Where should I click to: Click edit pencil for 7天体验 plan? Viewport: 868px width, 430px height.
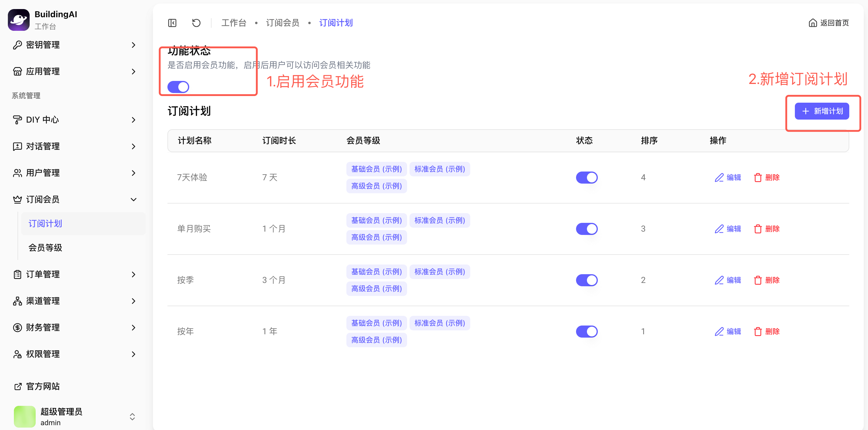point(719,178)
